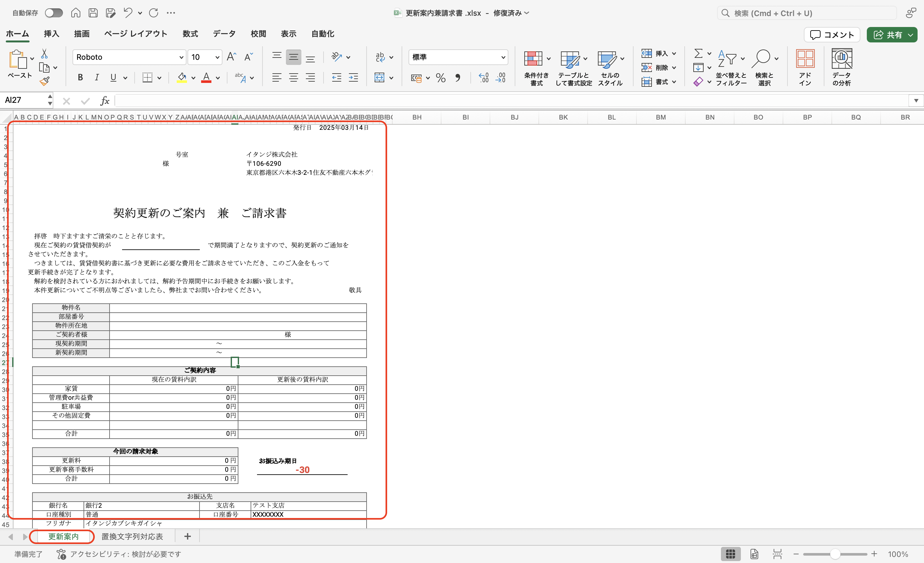Switch to the 描画 ribbon tab

pos(82,34)
